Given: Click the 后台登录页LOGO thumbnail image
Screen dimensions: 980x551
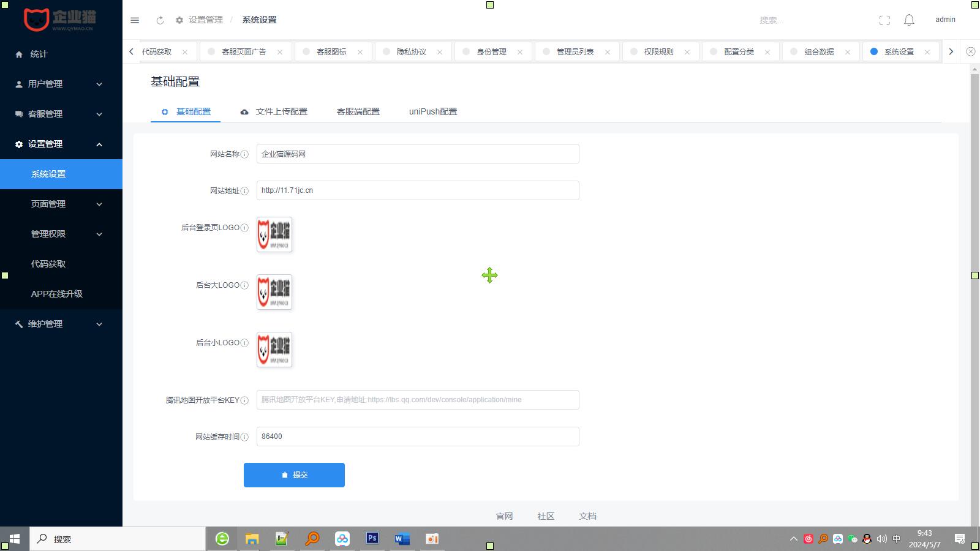Looking at the screenshot, I should (x=274, y=234).
